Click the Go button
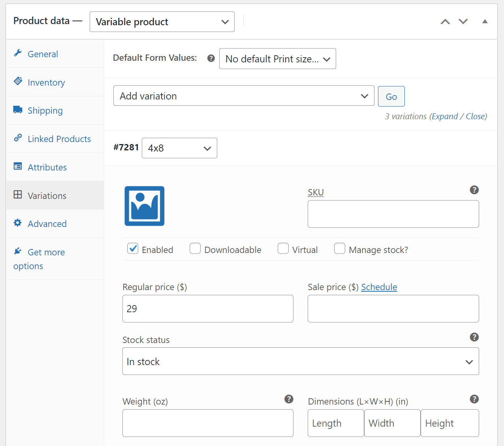This screenshot has width=504, height=446. click(391, 96)
